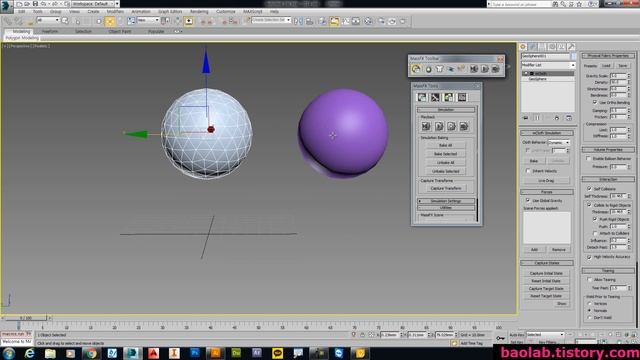Start simulation without animation in Playback
640x360 pixels.
451,126
